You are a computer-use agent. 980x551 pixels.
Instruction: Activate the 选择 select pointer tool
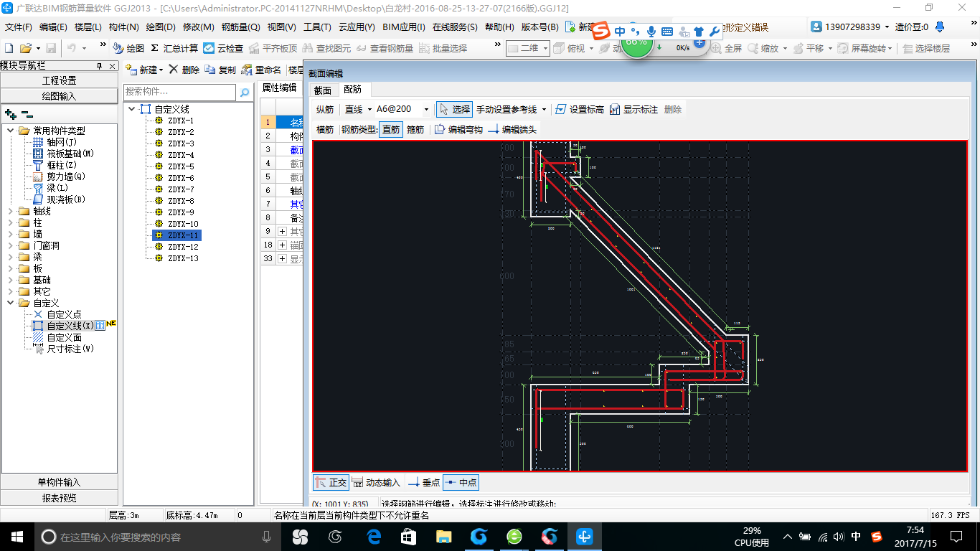(454, 109)
